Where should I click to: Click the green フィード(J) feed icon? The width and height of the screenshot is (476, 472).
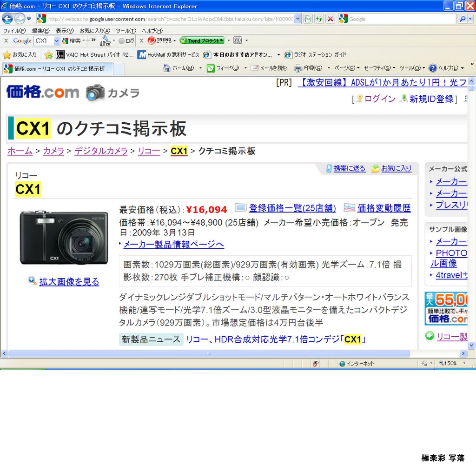(211, 68)
